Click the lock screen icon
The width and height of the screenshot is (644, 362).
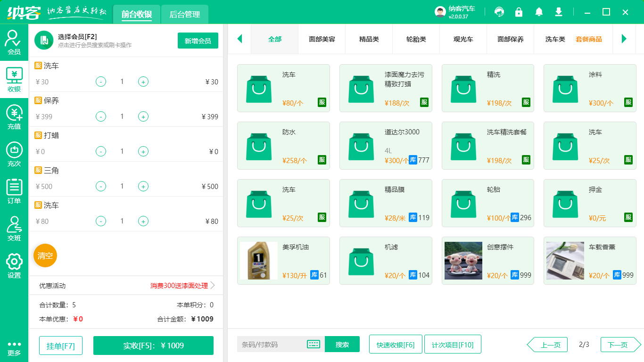[519, 12]
